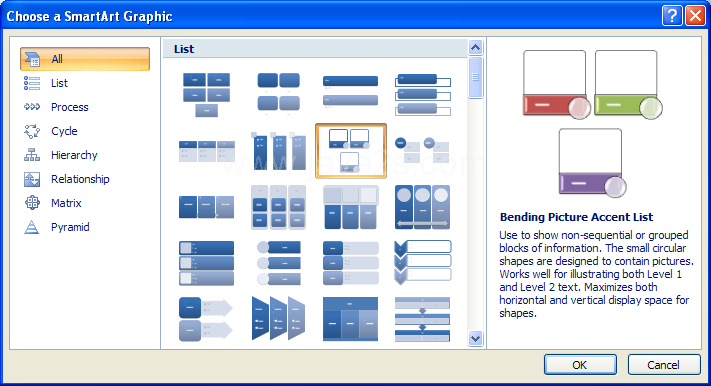Screen dimensions: 711x386
Task: Select the layout with three gradient boxes in a row
Action: [x=206, y=207]
